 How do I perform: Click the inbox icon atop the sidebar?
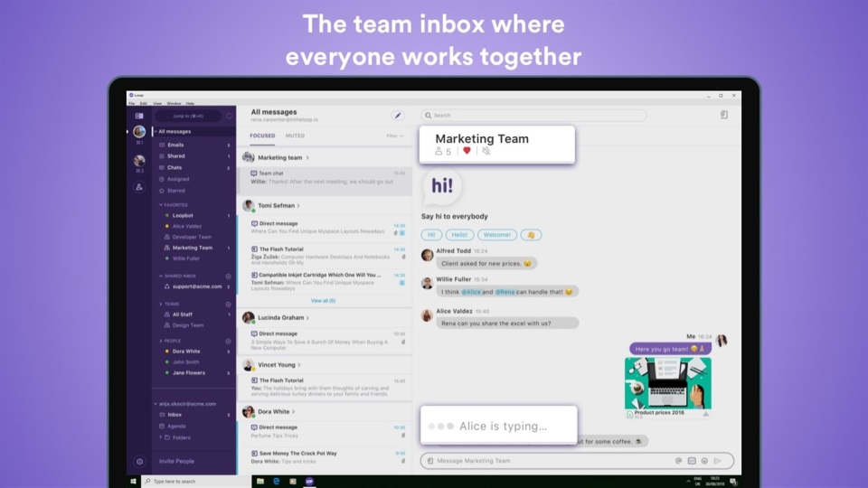[x=139, y=116]
